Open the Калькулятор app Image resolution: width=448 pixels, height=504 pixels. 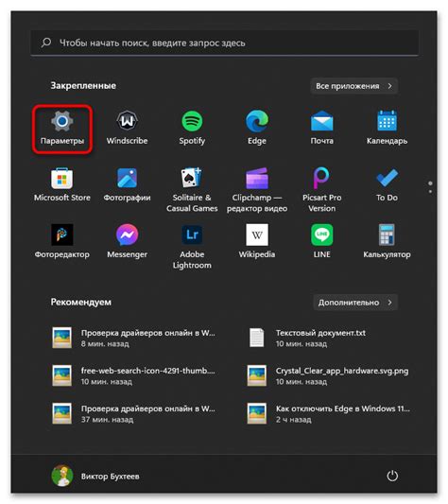click(387, 242)
